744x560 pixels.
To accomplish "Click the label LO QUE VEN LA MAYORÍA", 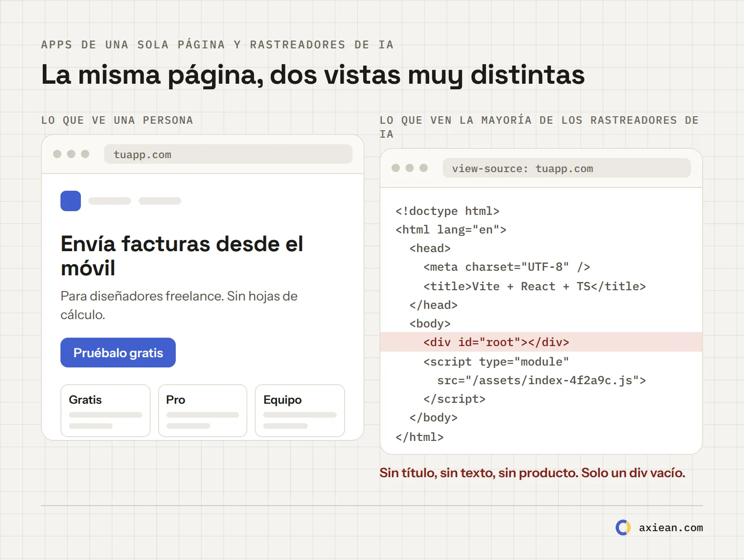I will pos(539,127).
